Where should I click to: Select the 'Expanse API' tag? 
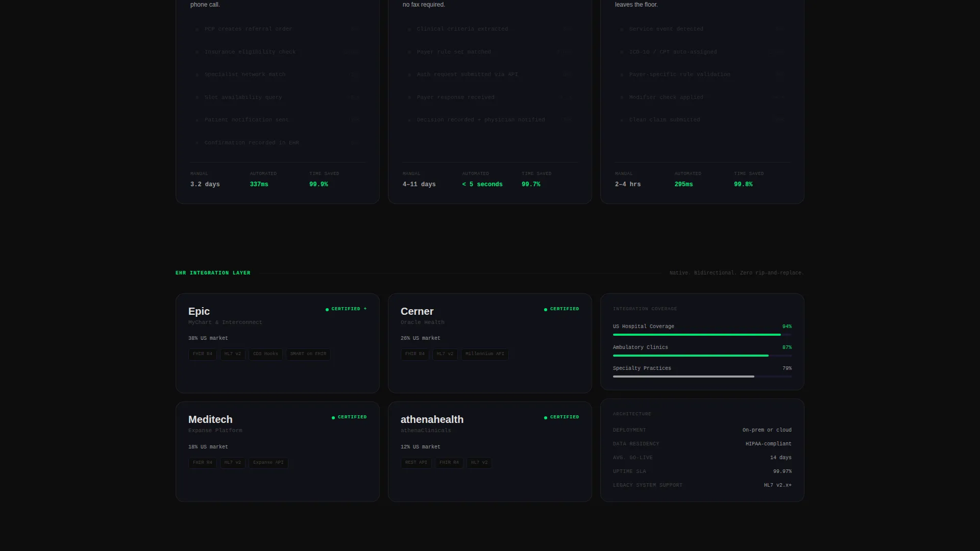tap(268, 463)
